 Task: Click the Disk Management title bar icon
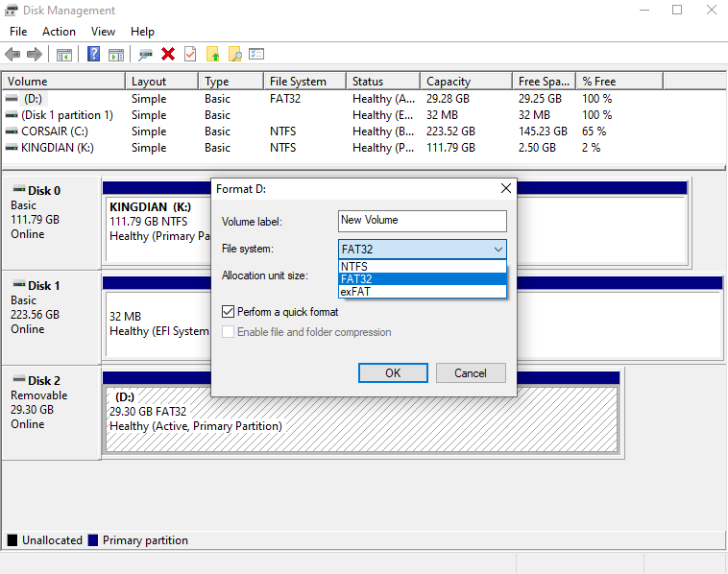(x=12, y=11)
